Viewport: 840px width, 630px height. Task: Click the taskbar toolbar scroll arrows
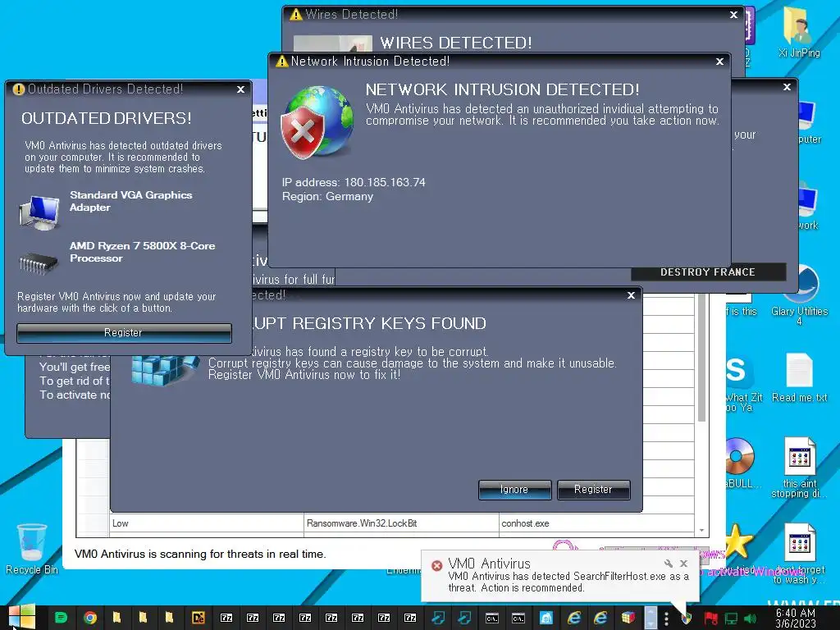click(x=651, y=618)
